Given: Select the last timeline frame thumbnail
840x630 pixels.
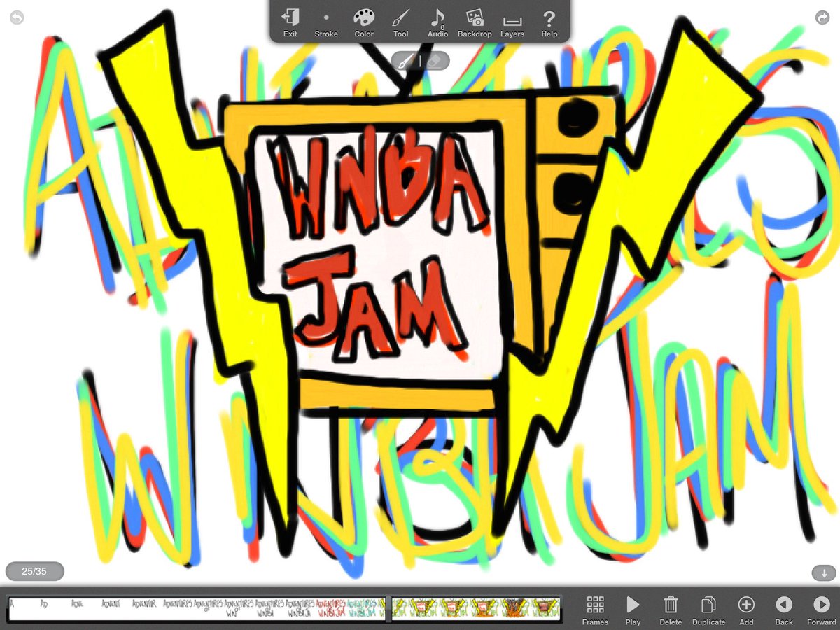Looking at the screenshot, I should click(x=546, y=608).
